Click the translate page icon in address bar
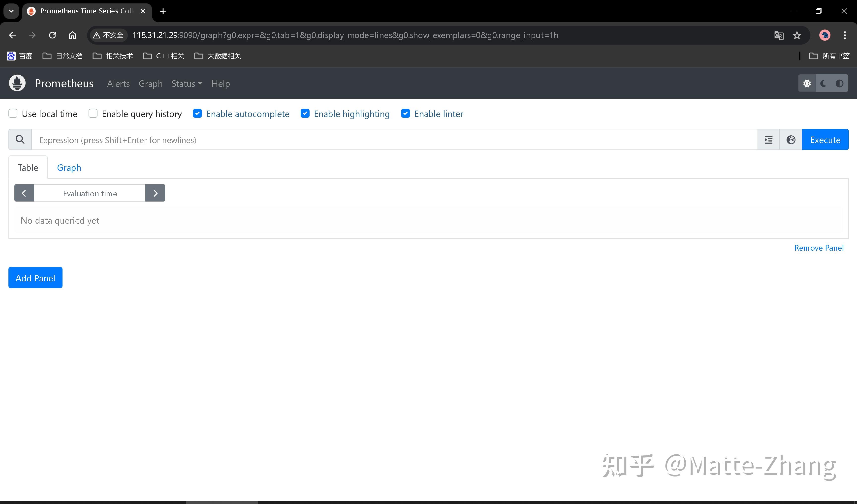This screenshot has height=504, width=857. click(x=779, y=35)
